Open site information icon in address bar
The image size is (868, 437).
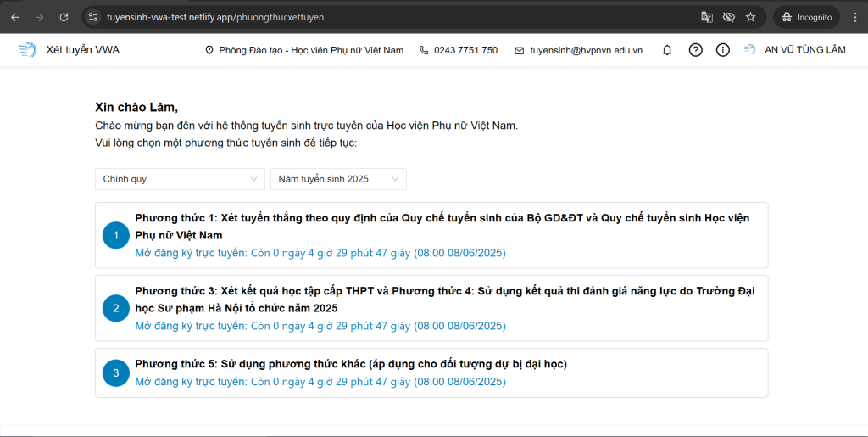(x=93, y=17)
